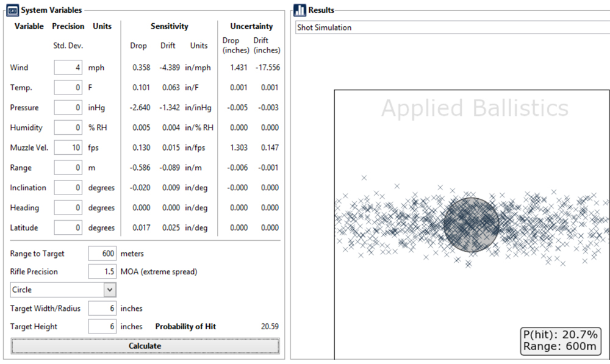610x364 pixels.
Task: Click the Sensitivity column header
Action: click(169, 26)
